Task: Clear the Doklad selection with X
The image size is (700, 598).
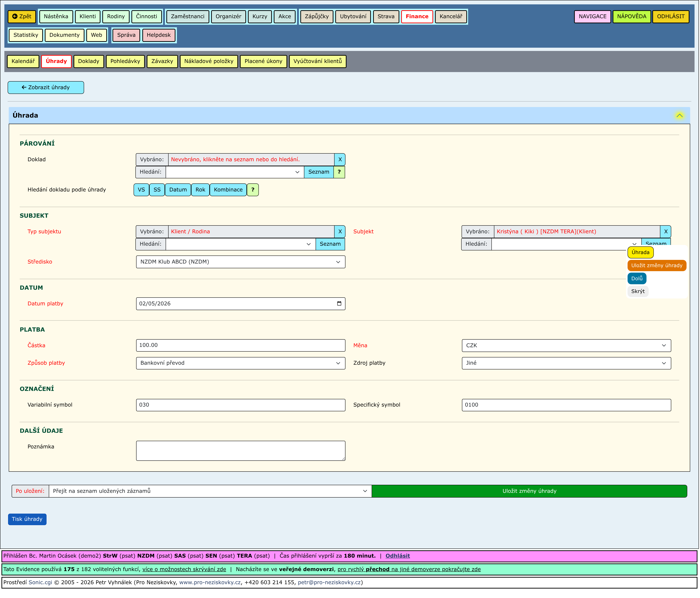Action: 339,159
